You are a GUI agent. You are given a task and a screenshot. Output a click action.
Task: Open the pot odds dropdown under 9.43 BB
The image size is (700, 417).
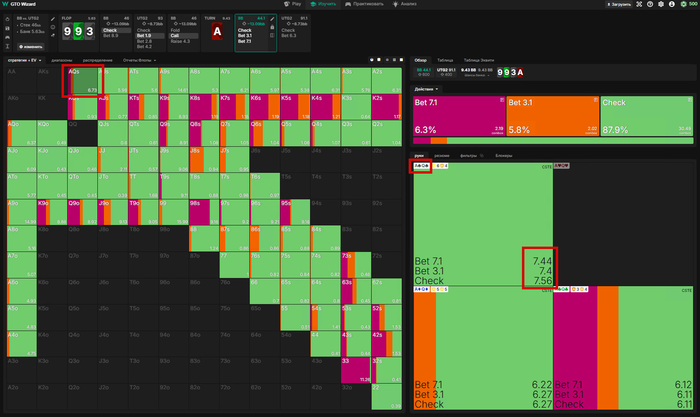coord(476,75)
